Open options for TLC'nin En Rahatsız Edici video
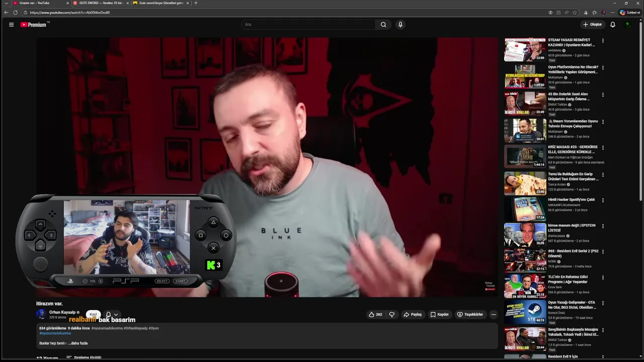This screenshot has width=644, height=362. (603, 278)
